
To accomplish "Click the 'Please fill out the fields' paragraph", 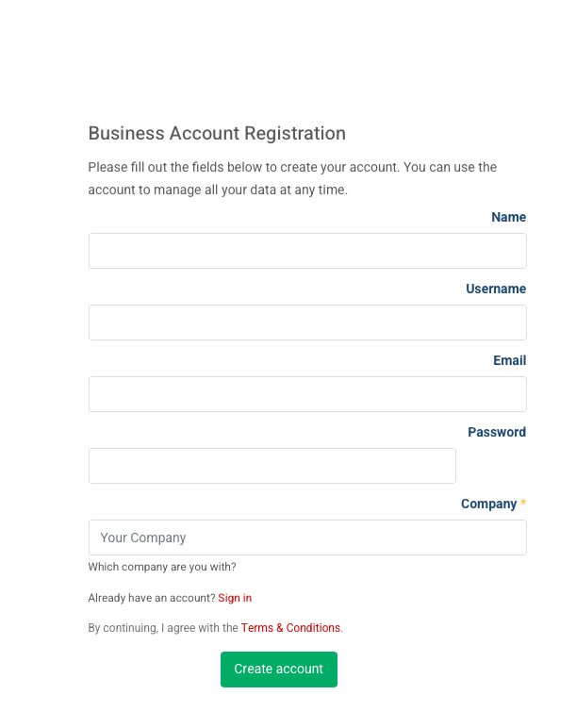I will coord(292,178).
